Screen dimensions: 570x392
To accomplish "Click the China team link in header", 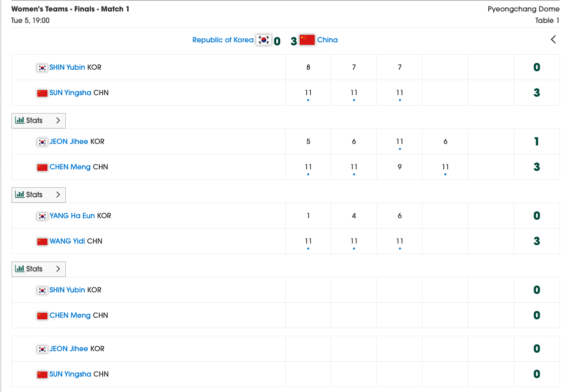I will (327, 40).
